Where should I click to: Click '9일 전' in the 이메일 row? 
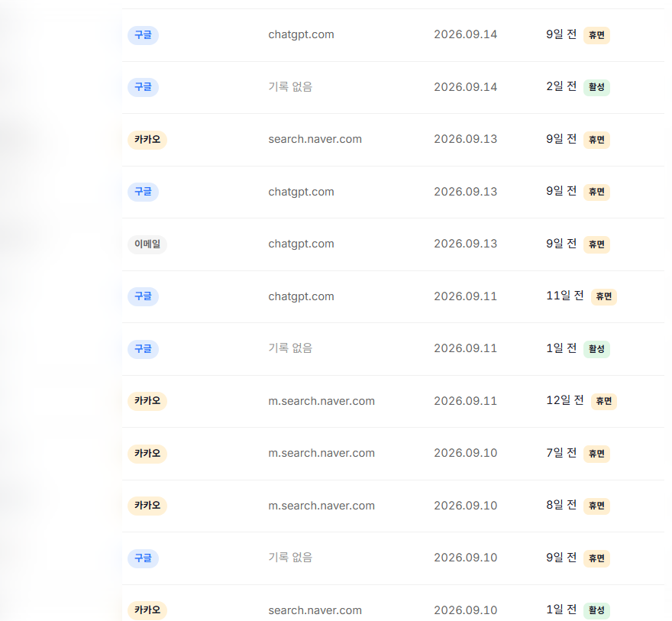click(x=561, y=244)
